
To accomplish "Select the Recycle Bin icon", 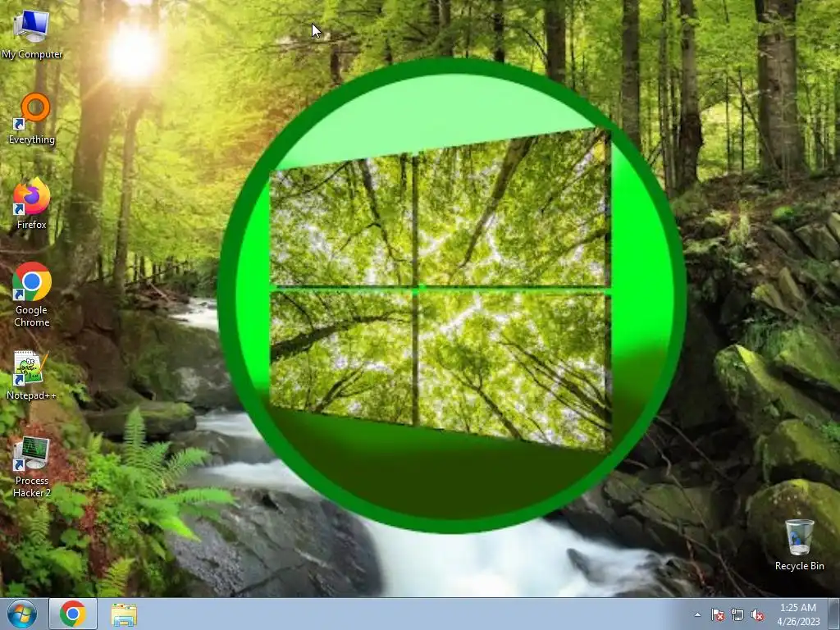I will (799, 545).
